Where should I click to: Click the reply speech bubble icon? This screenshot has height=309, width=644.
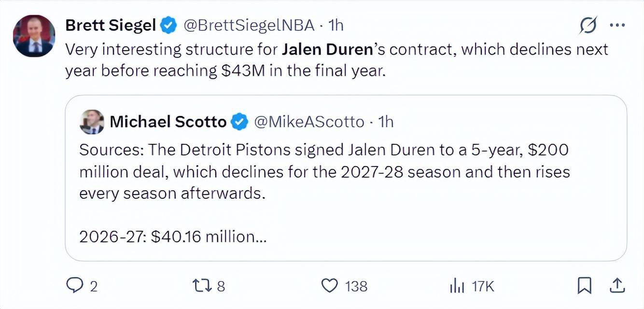click(75, 286)
